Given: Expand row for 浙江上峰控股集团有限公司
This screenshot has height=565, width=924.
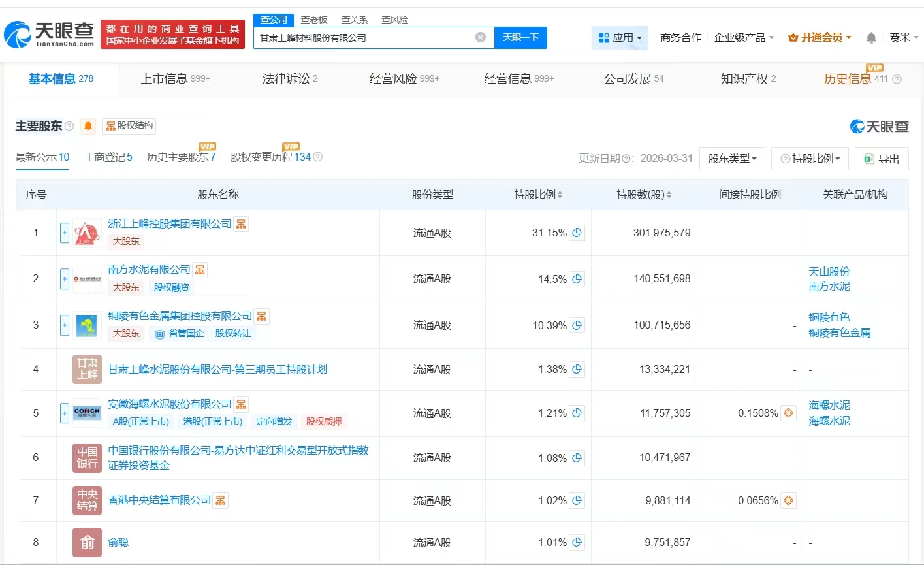Looking at the screenshot, I should [x=65, y=233].
